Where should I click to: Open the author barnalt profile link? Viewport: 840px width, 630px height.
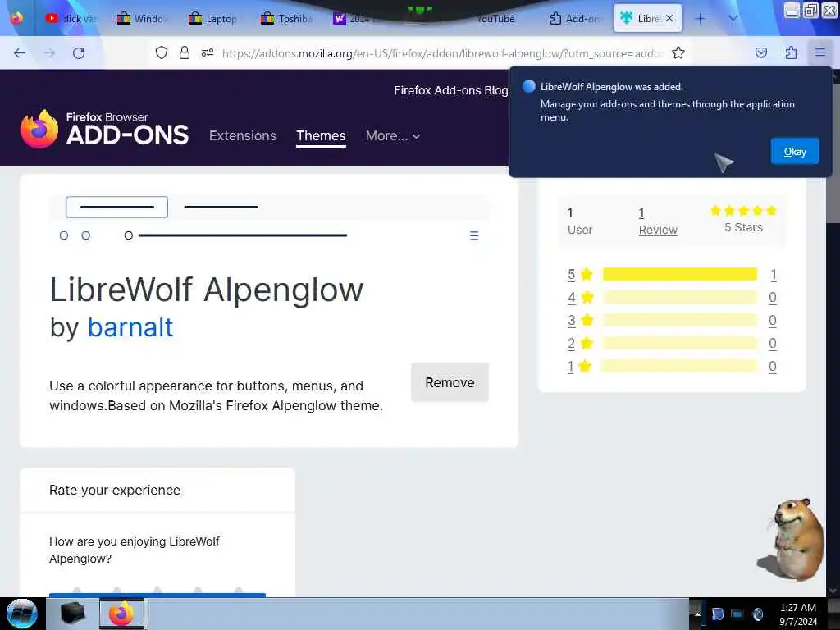click(130, 327)
